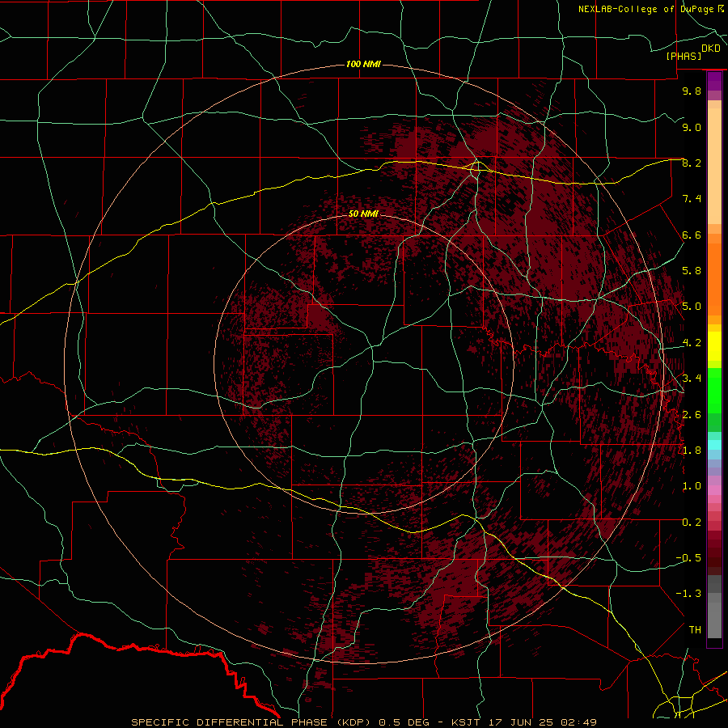Click the 0.2 scale value
The image size is (728, 728).
[692, 523]
